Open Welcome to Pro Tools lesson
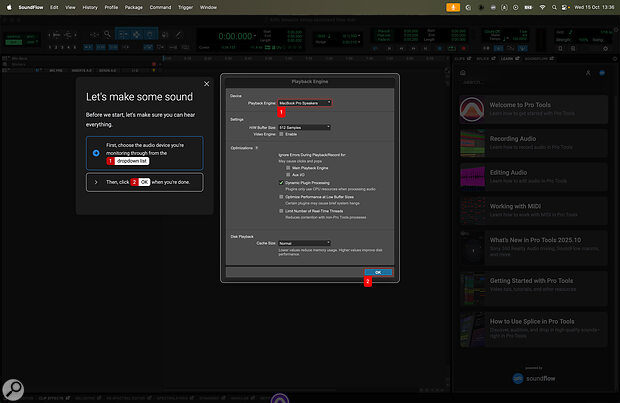The image size is (620, 403). (x=533, y=109)
